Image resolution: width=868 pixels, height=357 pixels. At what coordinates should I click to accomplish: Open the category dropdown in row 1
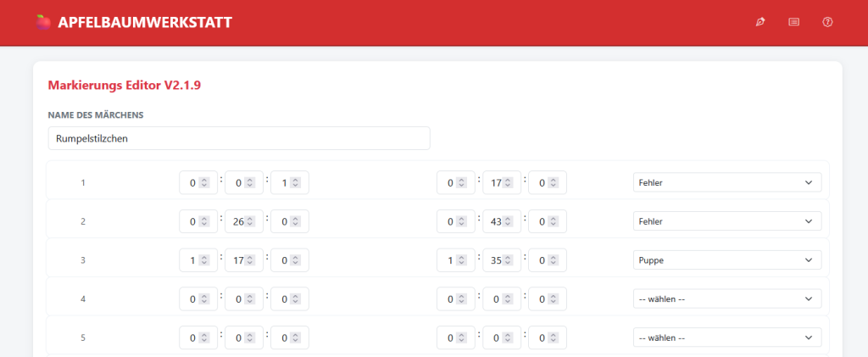(726, 182)
